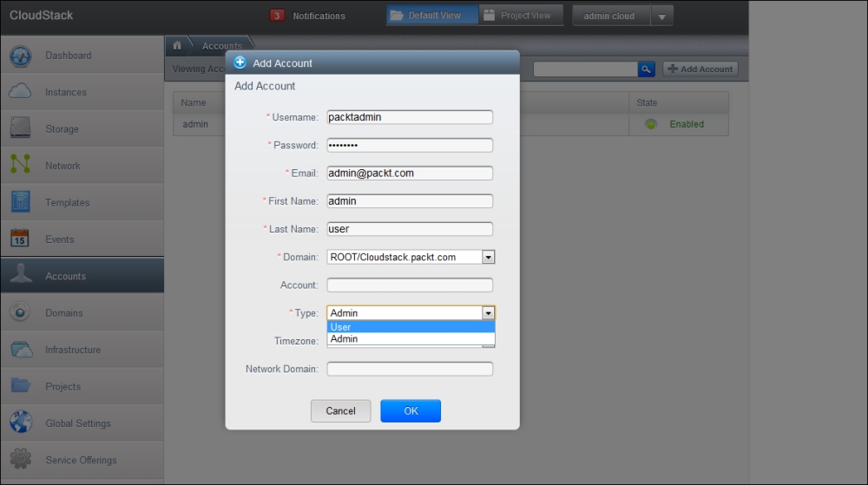Image resolution: width=868 pixels, height=485 pixels.
Task: Select the Global Settings globe icon
Action: point(21,423)
